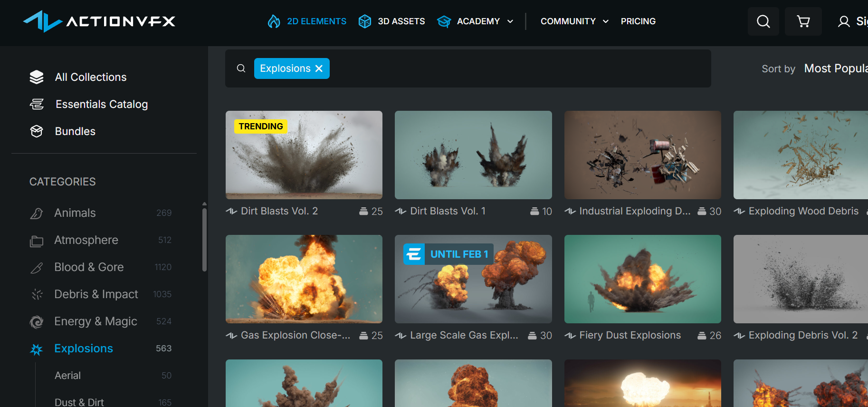868x407 pixels.
Task: Click clip count icon beside Large Scale Gas Expl...
Action: tap(533, 336)
